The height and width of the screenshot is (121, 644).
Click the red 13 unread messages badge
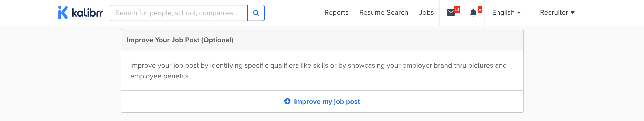[457, 9]
